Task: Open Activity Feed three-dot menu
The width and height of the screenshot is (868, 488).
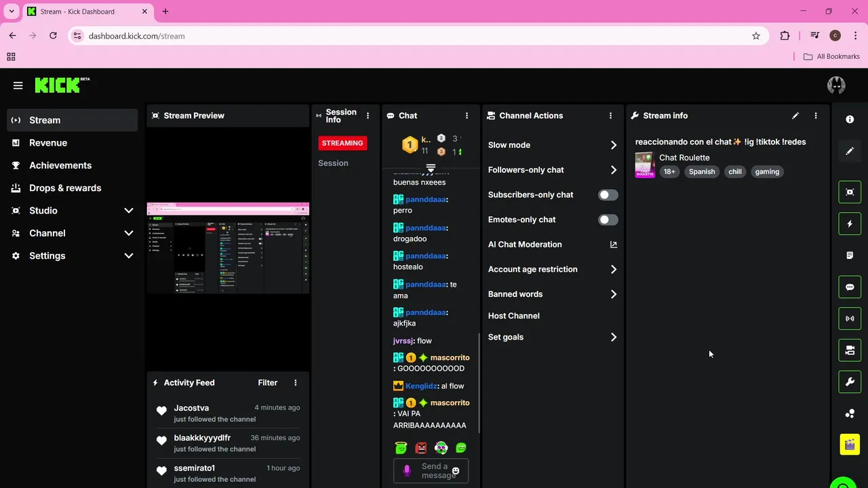Action: point(296,383)
